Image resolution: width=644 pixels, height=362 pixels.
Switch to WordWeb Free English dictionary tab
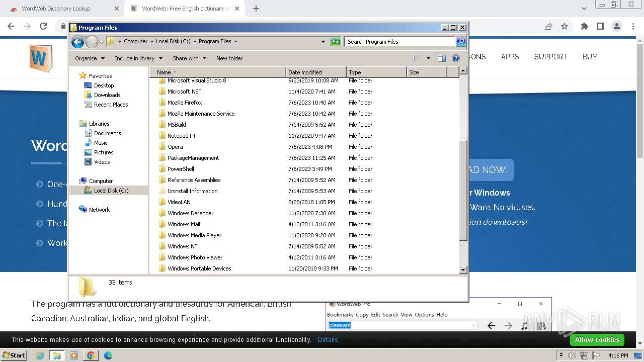185,9
